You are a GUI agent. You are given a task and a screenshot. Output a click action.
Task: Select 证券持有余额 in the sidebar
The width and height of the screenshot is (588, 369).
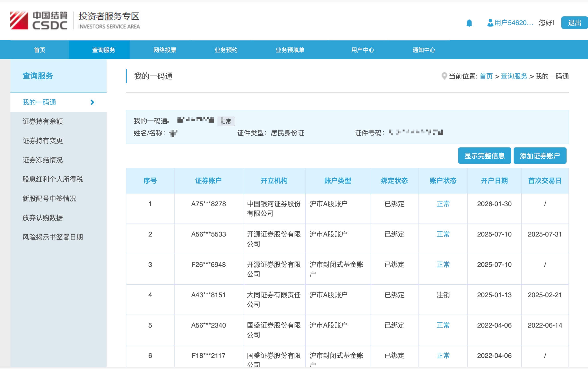point(43,122)
